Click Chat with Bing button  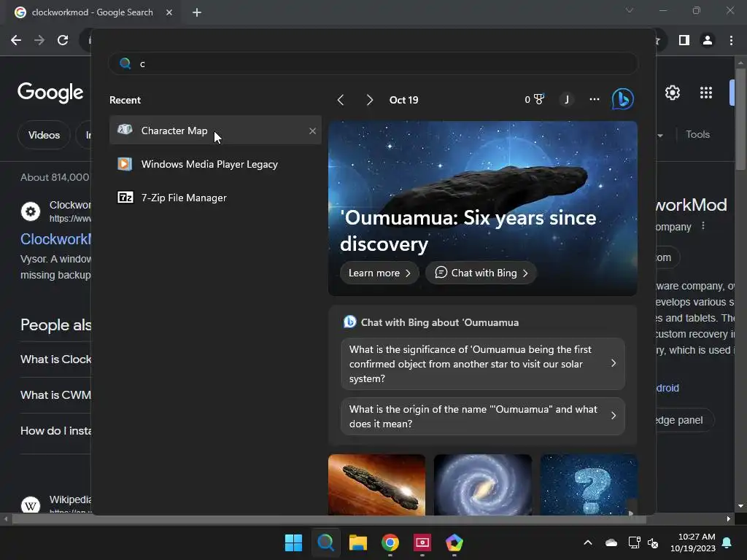pos(481,273)
